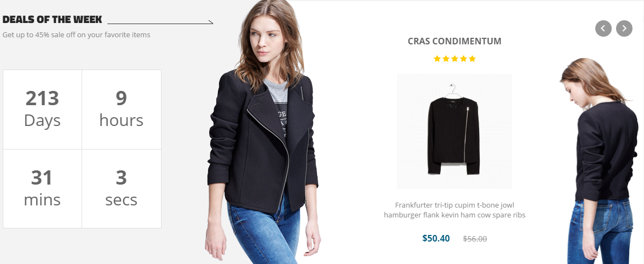
Task: Click the first rating star
Action: pos(437,59)
